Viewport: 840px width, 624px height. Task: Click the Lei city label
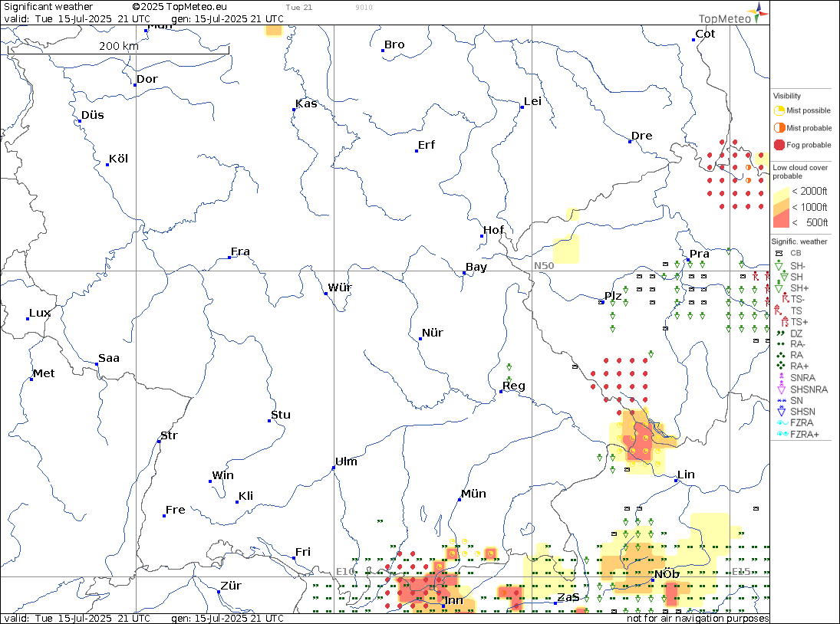coord(533,101)
